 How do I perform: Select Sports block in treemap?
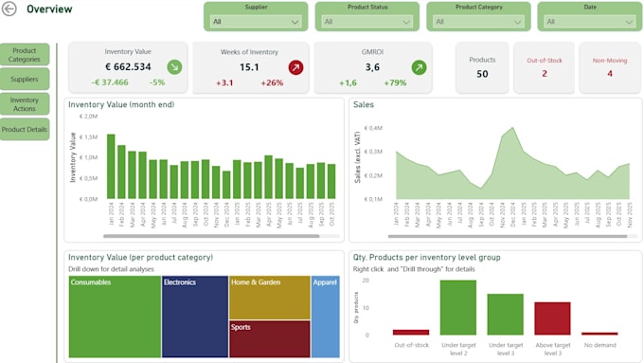pyautogui.click(x=270, y=339)
